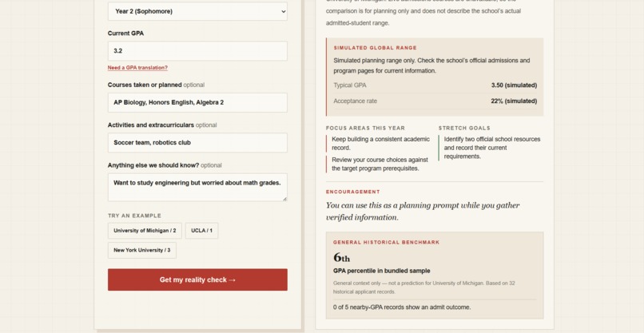Select the 3.50 (simulated) value
Viewport: 644px width, 333px height.
coord(514,85)
